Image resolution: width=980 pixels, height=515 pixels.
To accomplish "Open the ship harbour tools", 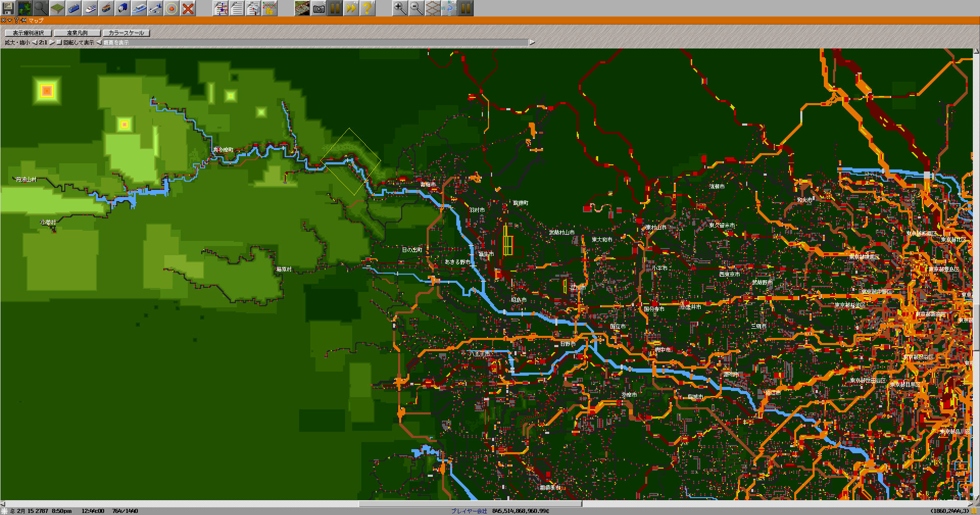I will coord(139,8).
